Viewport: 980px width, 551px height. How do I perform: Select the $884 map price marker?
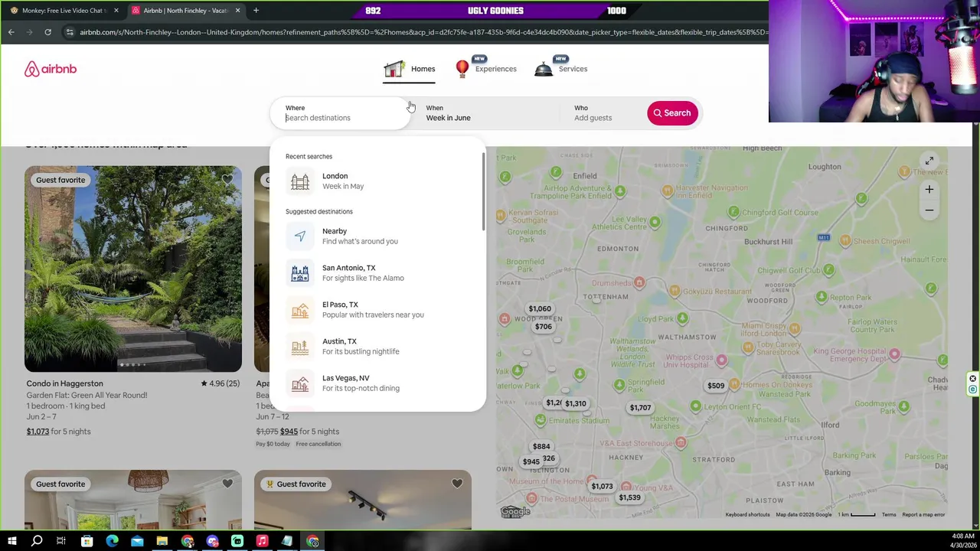click(541, 446)
